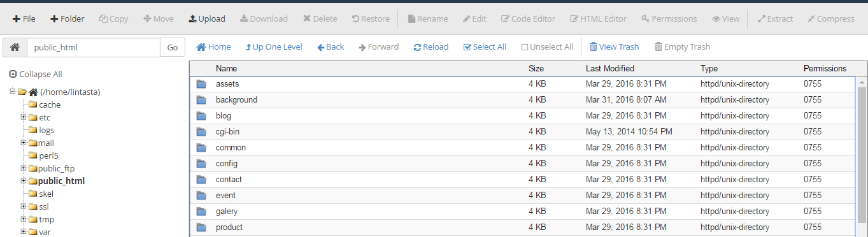Open the Home link in navigation bar
The width and height of the screenshot is (868, 237).
coord(213,47)
